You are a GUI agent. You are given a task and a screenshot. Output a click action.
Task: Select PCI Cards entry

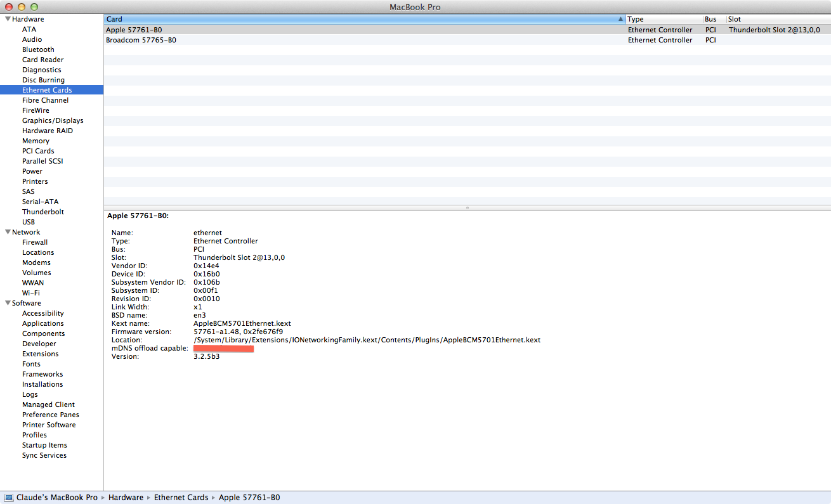pyautogui.click(x=38, y=151)
